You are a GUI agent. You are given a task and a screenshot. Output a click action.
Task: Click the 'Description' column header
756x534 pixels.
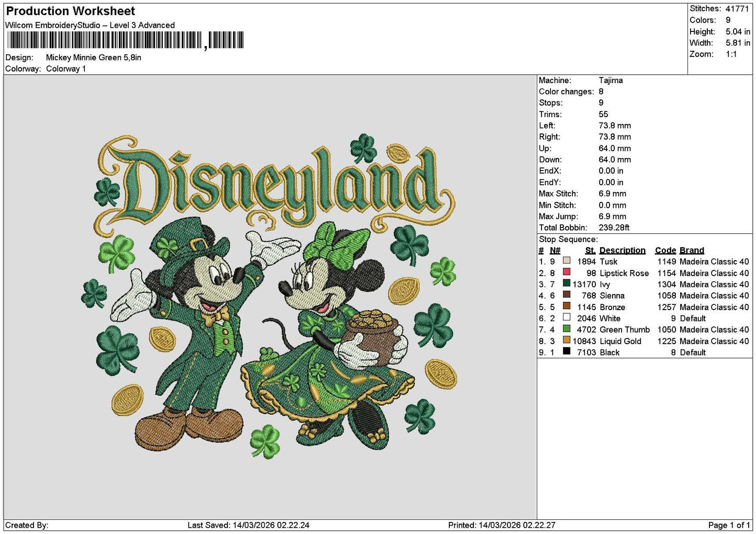coord(623,251)
